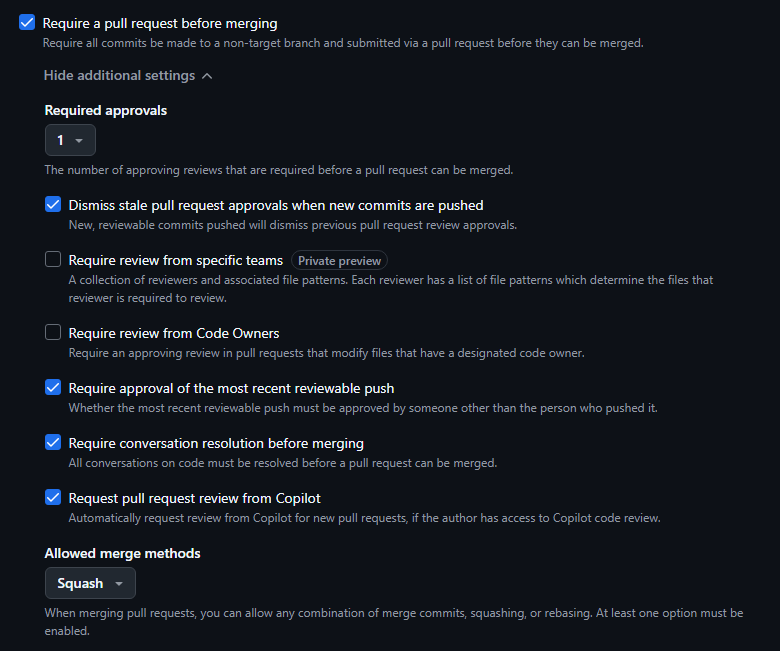The height and width of the screenshot is (651, 780).
Task: Click the caret arrow inside Squash selector
Action: pos(118,584)
